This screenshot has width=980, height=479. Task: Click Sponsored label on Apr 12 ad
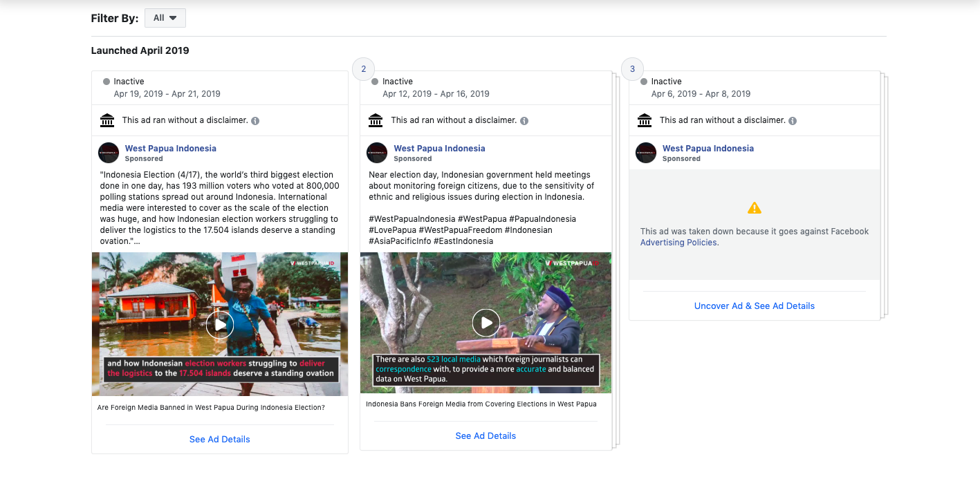(413, 159)
